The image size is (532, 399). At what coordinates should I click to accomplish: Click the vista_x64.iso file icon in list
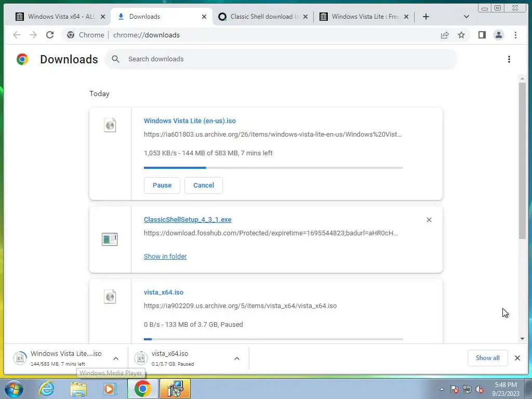pos(110,297)
